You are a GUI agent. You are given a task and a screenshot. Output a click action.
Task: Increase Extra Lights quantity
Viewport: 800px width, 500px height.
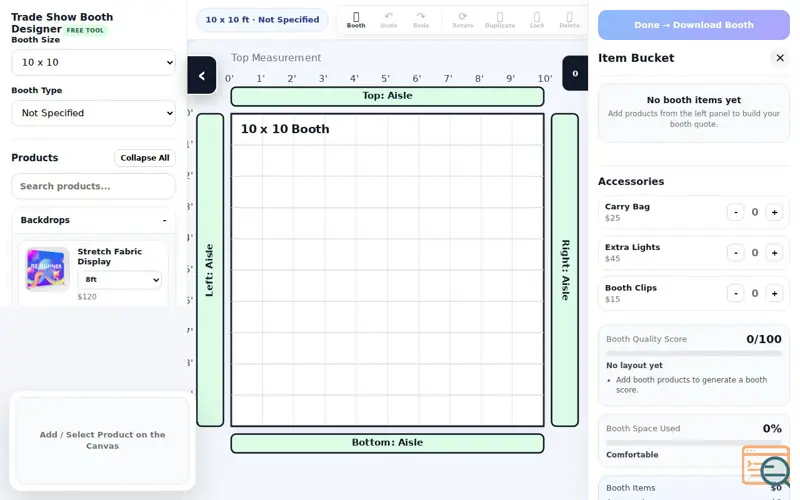774,253
